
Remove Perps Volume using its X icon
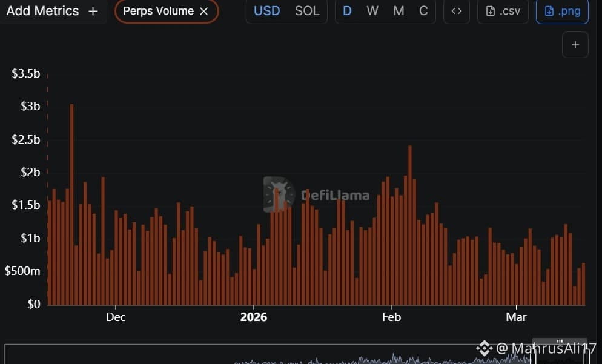(x=204, y=10)
